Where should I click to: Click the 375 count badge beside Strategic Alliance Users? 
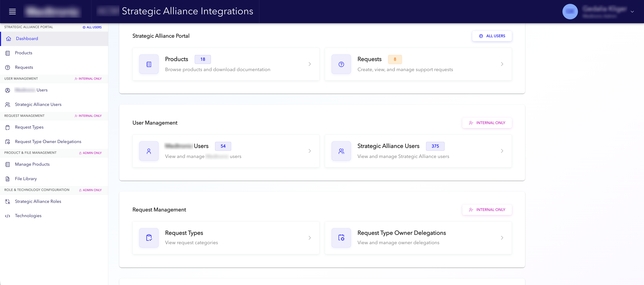pos(435,146)
